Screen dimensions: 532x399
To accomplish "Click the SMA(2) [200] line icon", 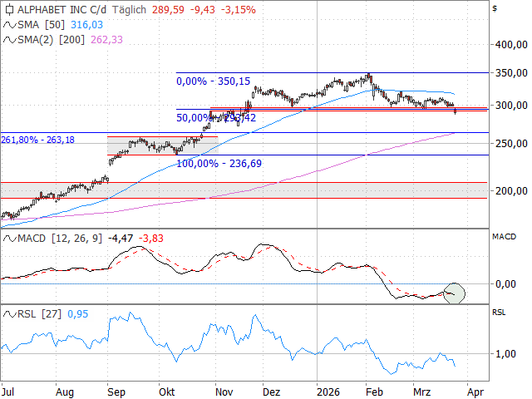I will click(x=9, y=39).
